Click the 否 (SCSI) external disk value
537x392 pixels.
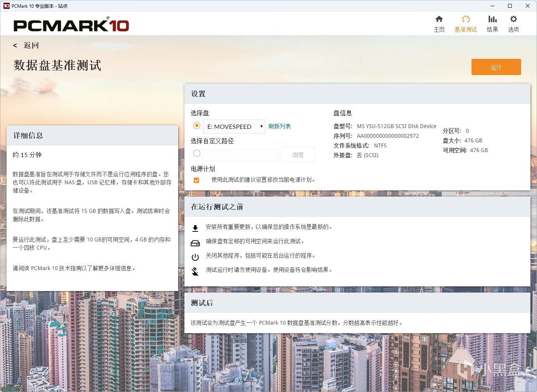[368, 155]
